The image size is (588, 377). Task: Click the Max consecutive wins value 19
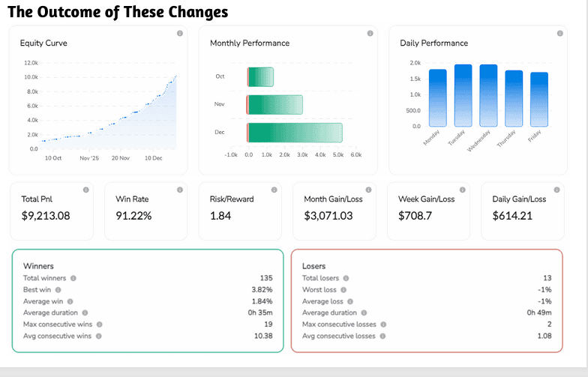click(x=268, y=324)
